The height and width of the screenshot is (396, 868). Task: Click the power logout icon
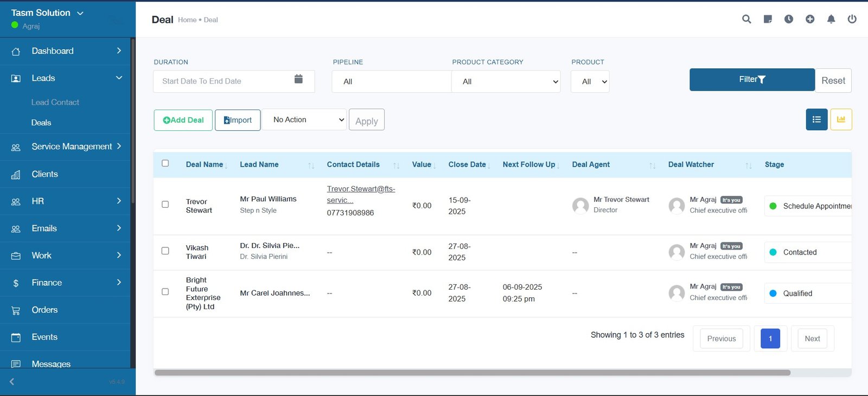click(x=852, y=19)
